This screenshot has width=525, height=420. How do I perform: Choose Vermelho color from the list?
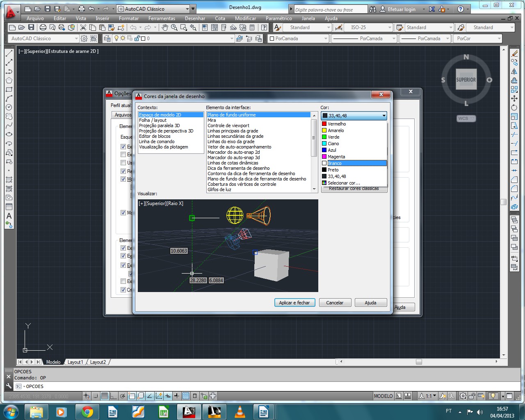click(x=354, y=124)
